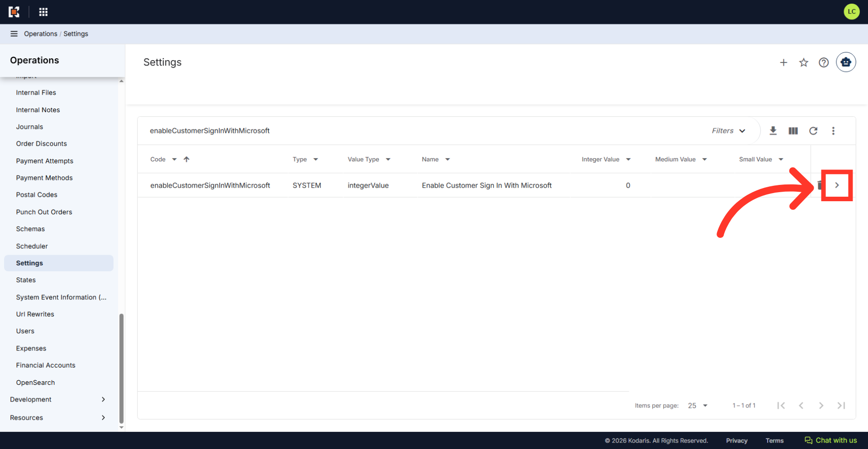Expand the Development sidebar section
This screenshot has width=868, height=449.
coord(59,399)
